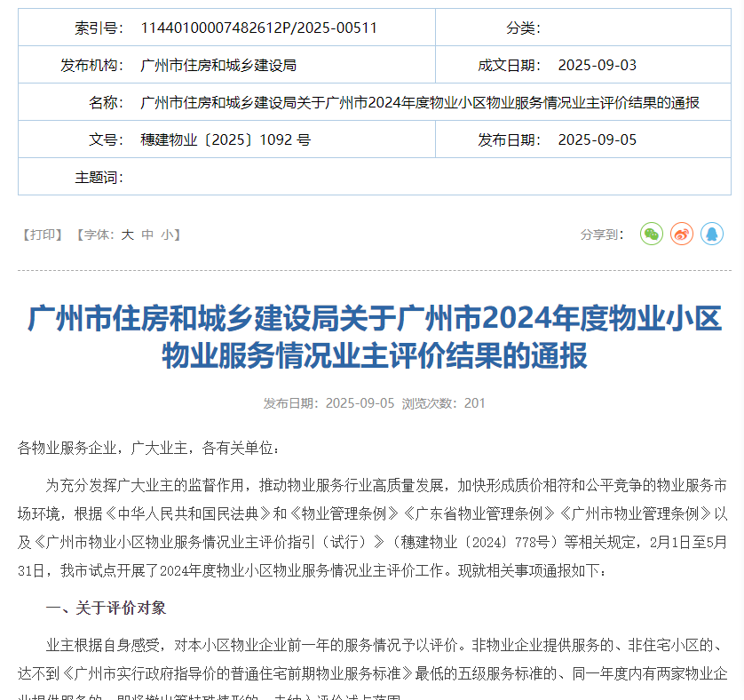Select publishing agency 广州市住房和城乡建设局 in table

(218, 65)
